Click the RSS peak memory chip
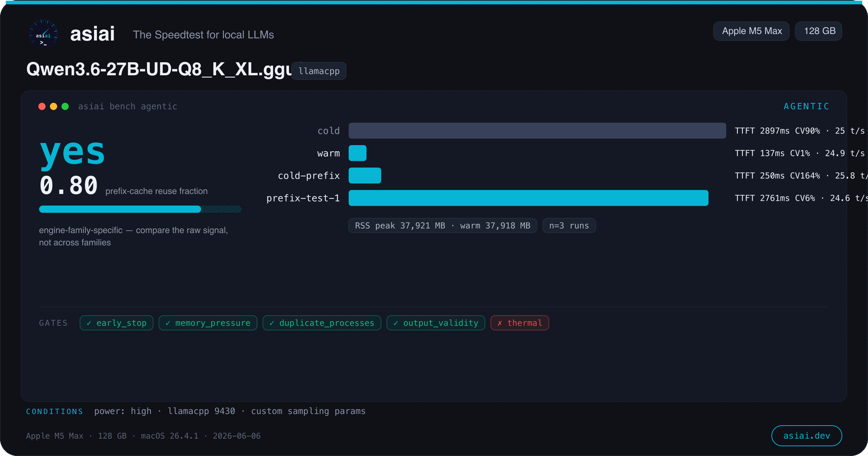The image size is (868, 456). point(443,225)
